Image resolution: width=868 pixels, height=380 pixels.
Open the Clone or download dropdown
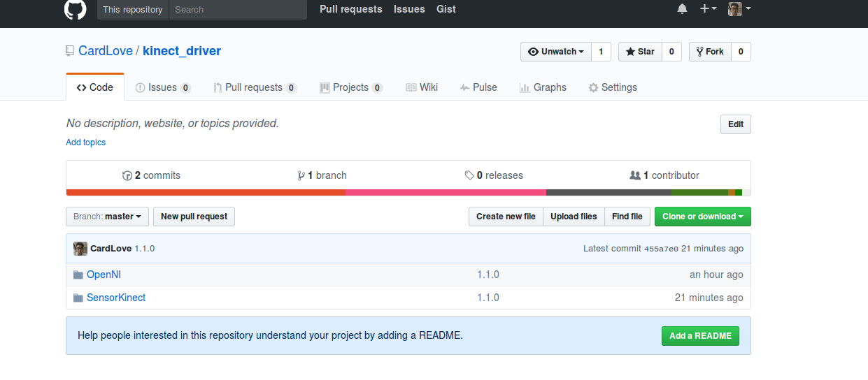tap(702, 217)
